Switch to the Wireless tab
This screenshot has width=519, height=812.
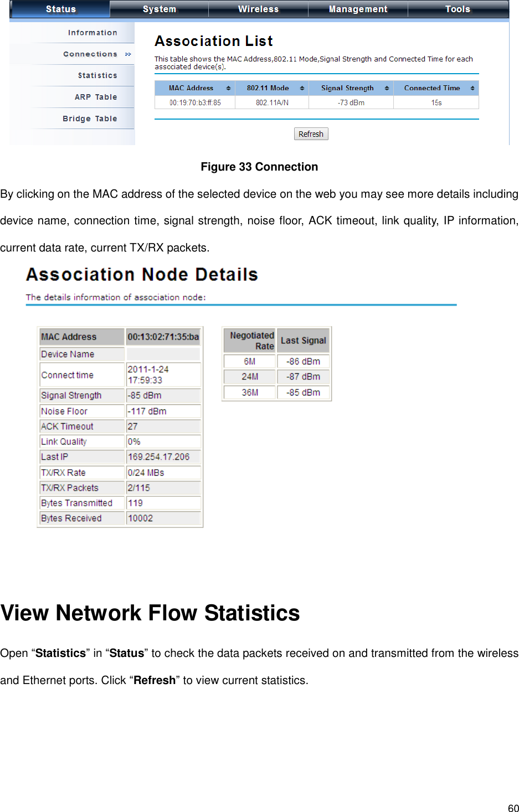258,9
